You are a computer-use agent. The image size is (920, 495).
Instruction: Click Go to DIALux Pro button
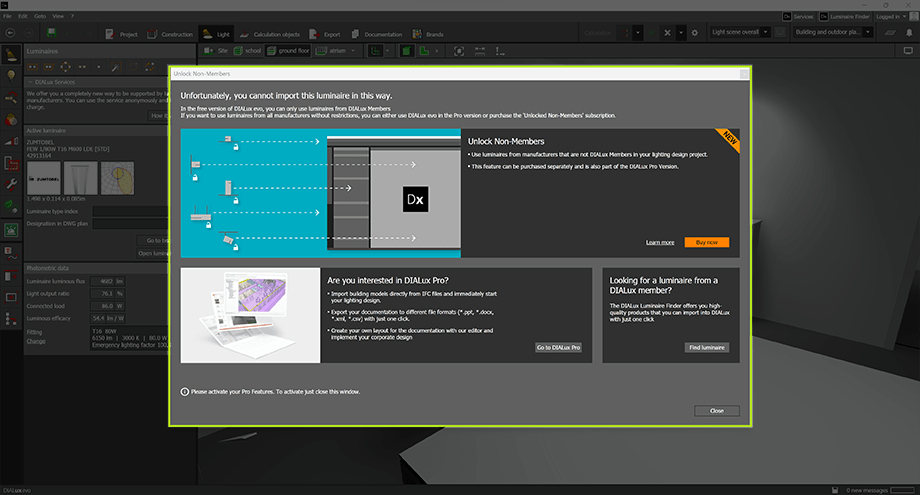(559, 347)
